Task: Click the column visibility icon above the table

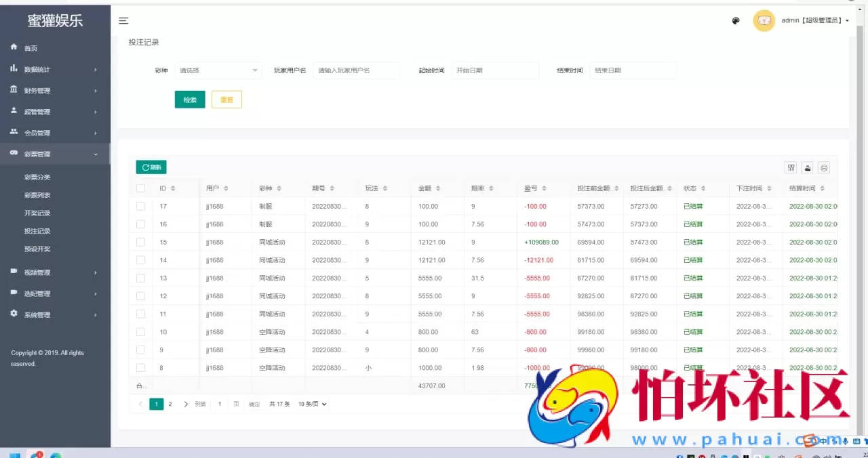Action: (x=791, y=167)
